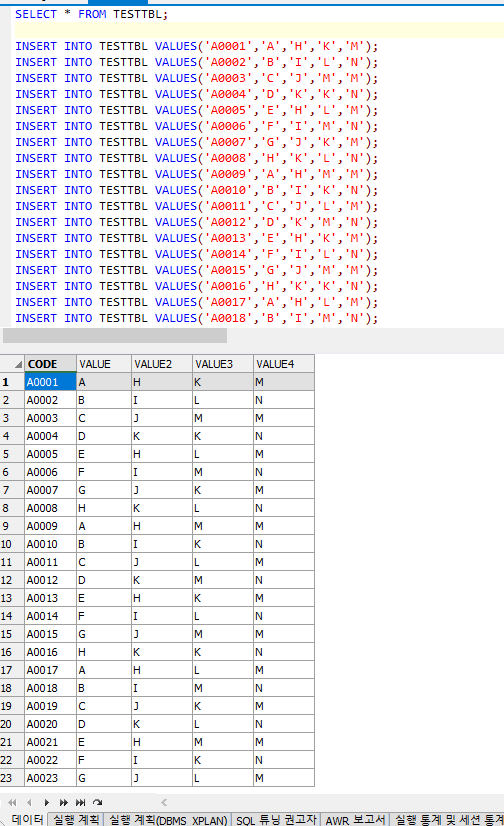Click the INSERT line for 'A0018'
The width and height of the screenshot is (504, 826).
[x=196, y=318]
